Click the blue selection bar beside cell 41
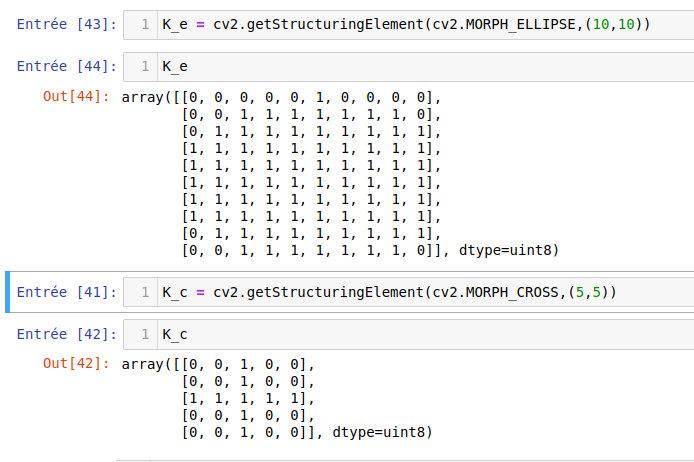Screen dimensions: 694x462 (8, 292)
